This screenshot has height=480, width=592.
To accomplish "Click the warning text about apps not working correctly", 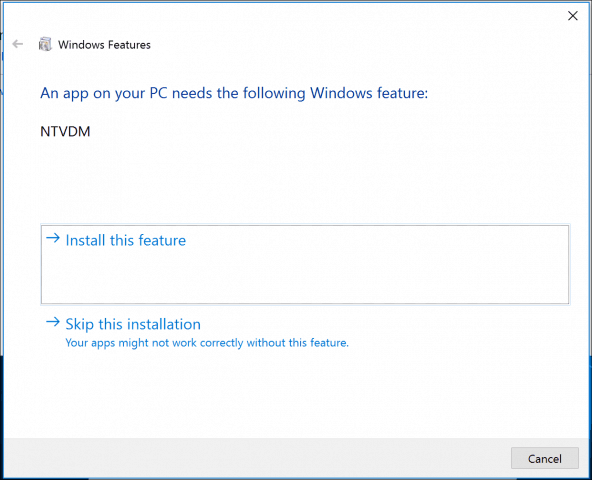I will pos(207,343).
